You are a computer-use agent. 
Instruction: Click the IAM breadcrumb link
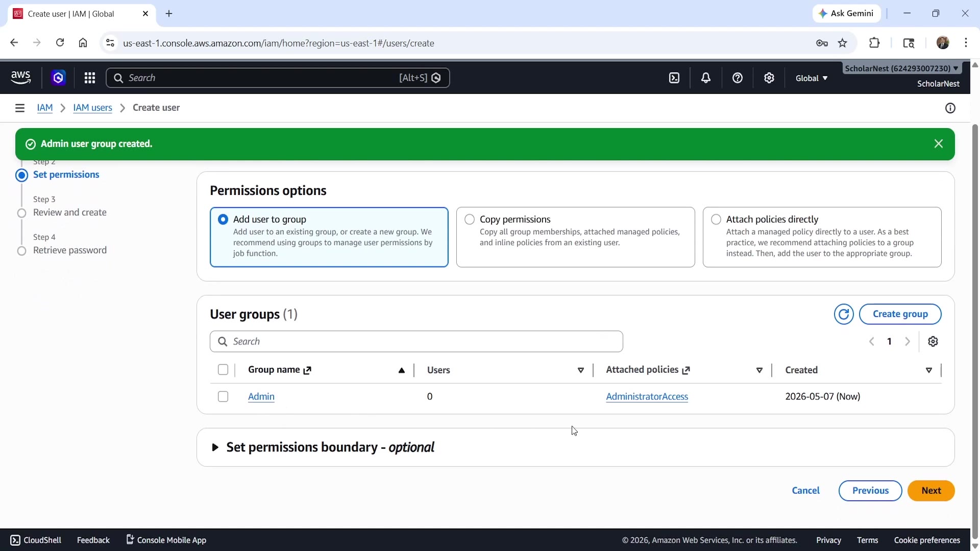point(45,108)
